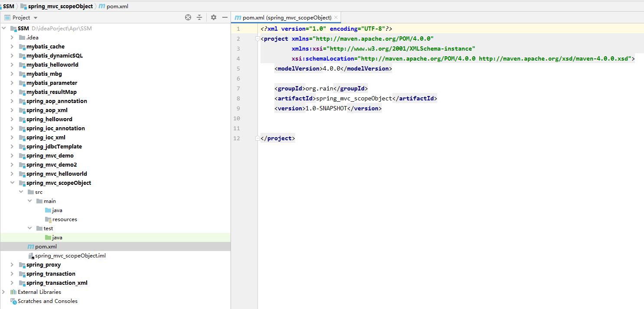Select the spring_transaction module
Image resolution: width=644 pixels, height=309 pixels.
(x=51, y=274)
